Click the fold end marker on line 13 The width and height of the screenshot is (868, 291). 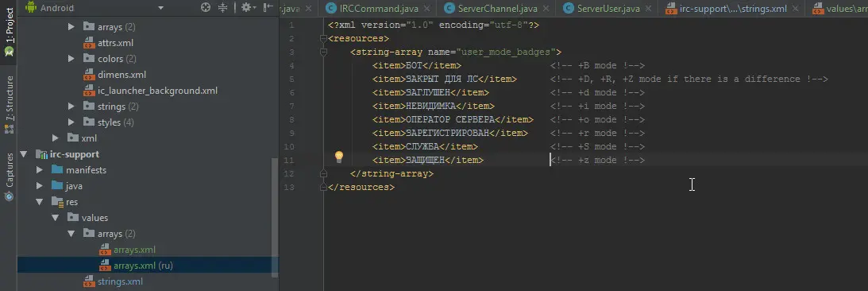[x=323, y=188]
